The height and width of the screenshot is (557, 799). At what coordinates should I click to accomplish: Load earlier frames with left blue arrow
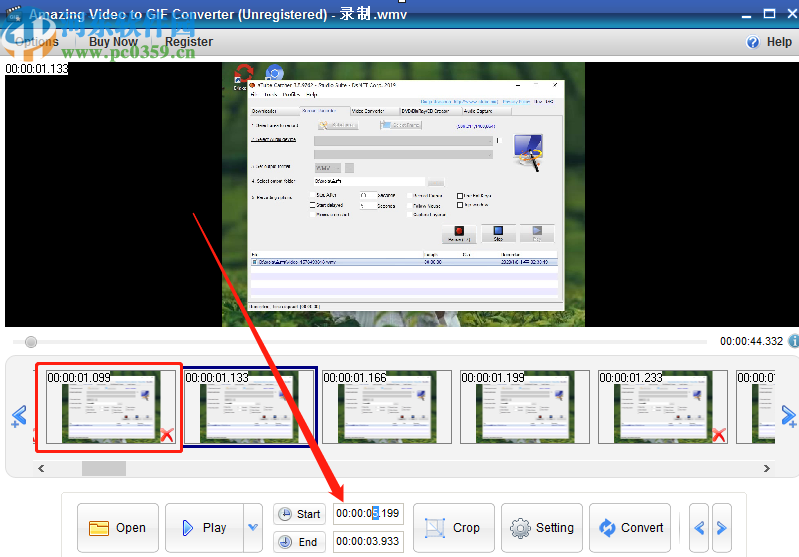pos(19,416)
